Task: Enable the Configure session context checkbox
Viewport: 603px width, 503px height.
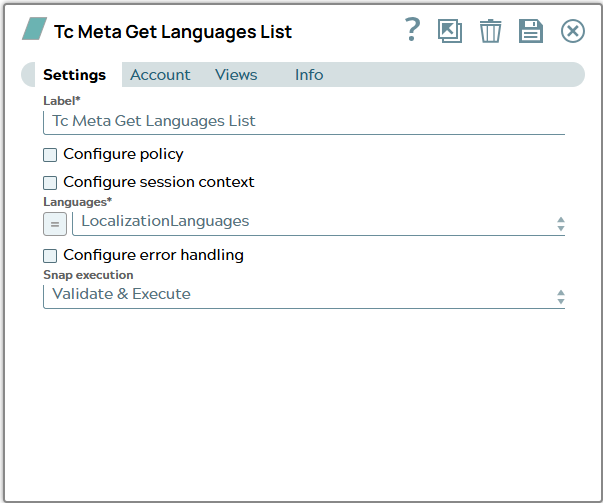Action: 50,183
